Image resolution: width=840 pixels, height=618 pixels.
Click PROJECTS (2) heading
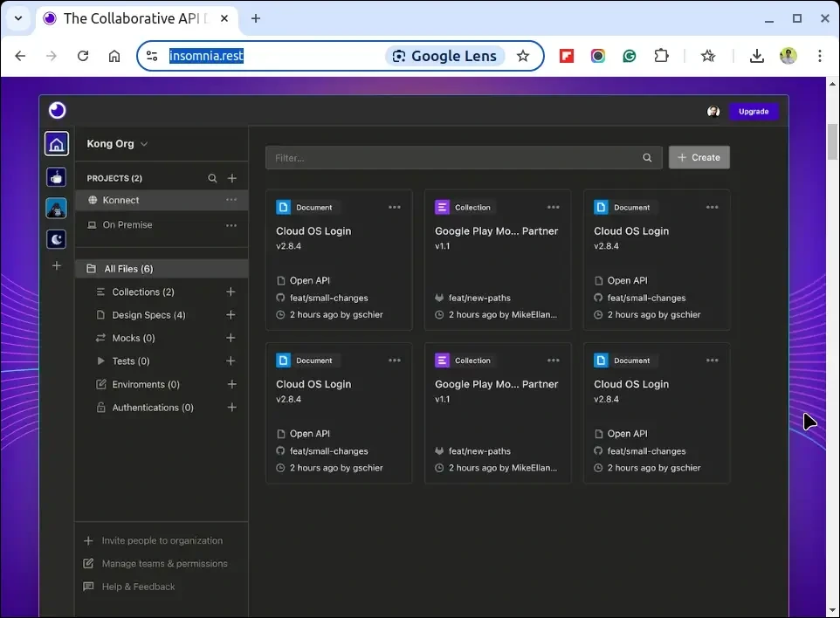[x=114, y=178]
